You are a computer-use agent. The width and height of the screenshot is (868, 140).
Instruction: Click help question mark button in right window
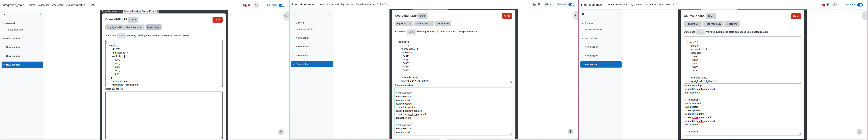pos(859,132)
